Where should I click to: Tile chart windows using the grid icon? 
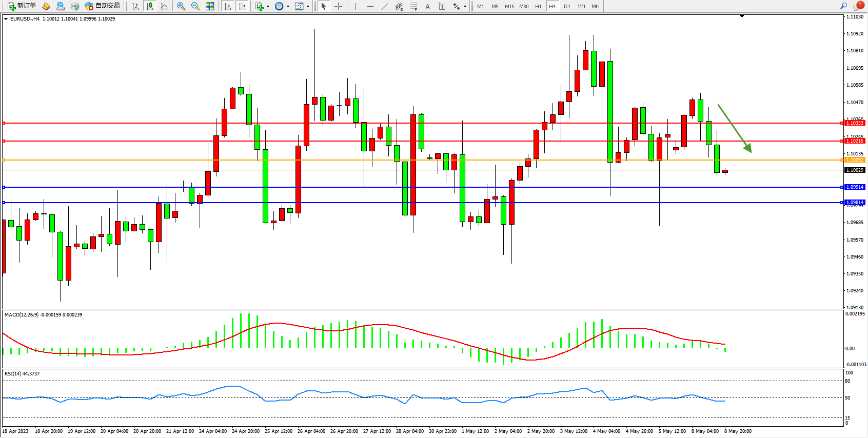click(210, 6)
